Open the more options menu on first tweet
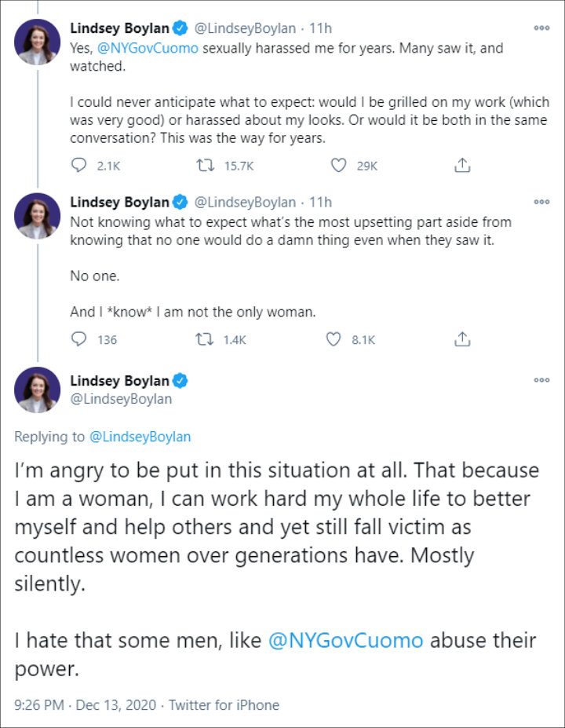565x728 pixels. [x=541, y=27]
